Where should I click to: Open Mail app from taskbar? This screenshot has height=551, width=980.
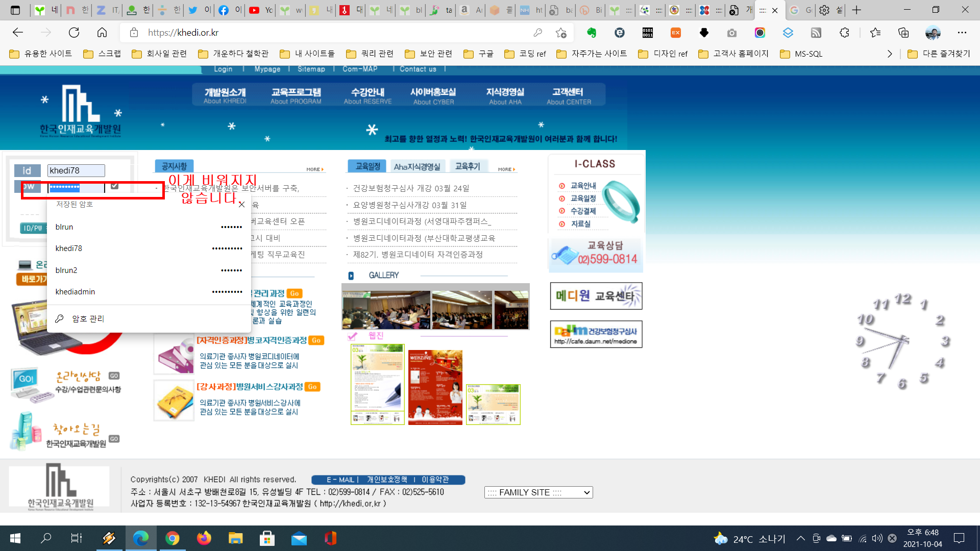click(299, 538)
